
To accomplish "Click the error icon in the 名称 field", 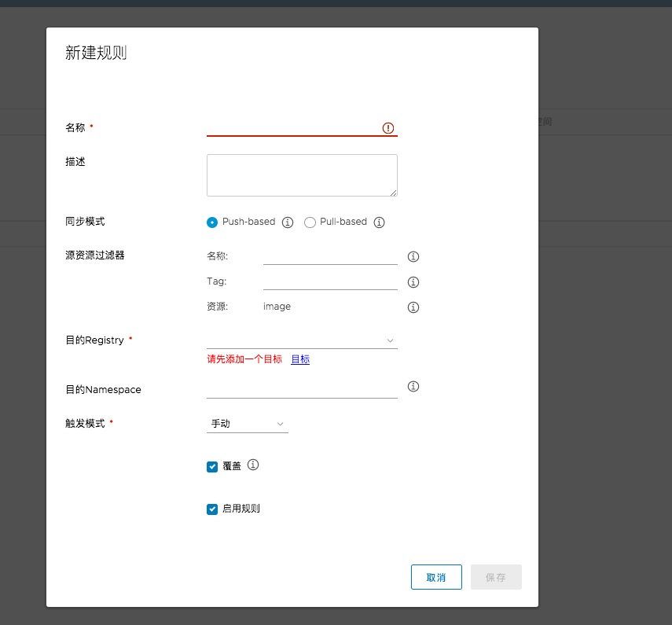I will (x=388, y=128).
